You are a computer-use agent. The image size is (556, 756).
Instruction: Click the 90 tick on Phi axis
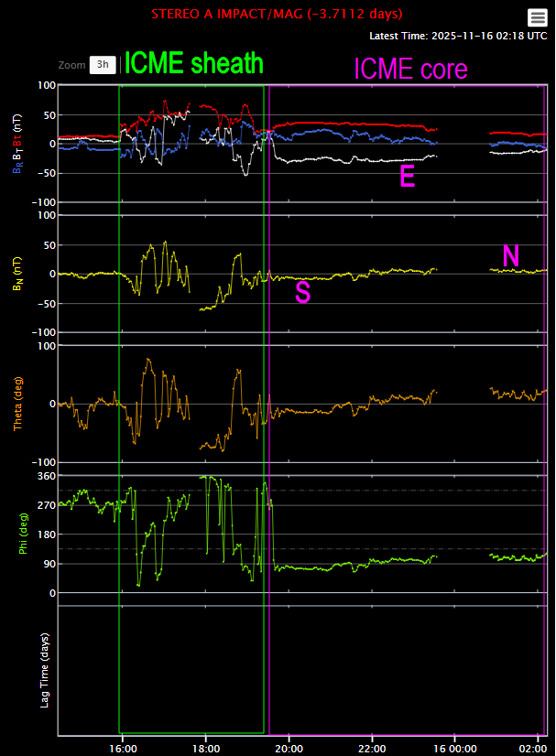click(x=49, y=564)
